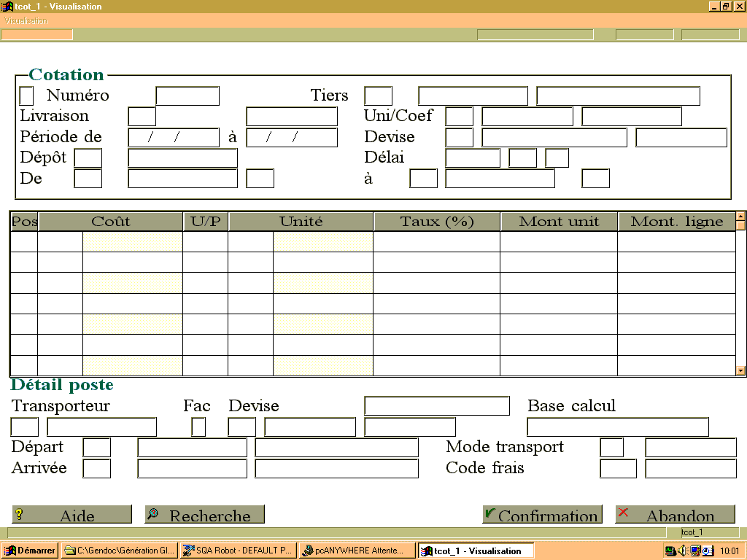747x560 pixels.
Task: Switch to pcANYWHERE taskbar item
Action: pos(357,551)
